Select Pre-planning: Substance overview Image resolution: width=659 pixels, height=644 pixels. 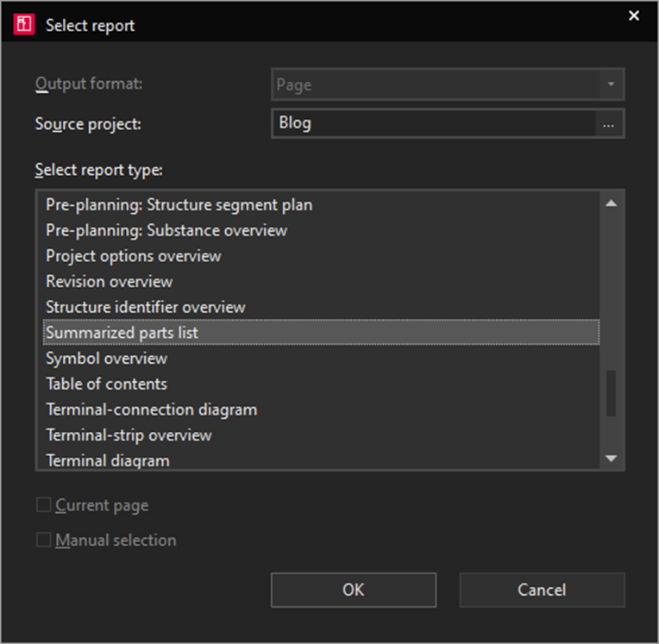click(x=321, y=231)
